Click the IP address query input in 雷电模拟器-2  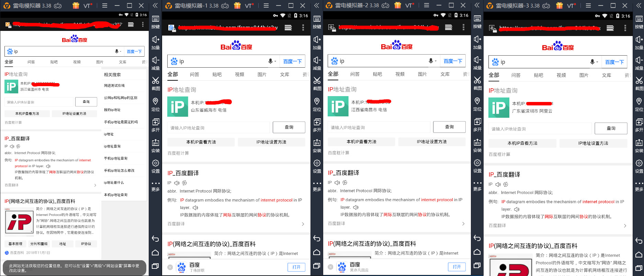tap(379, 127)
